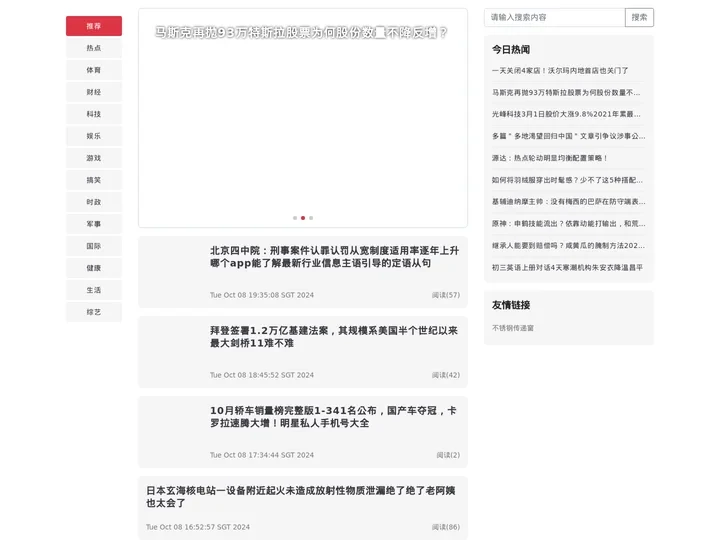720x540 pixels.
Task: Open the 军事 category
Action: point(94,225)
